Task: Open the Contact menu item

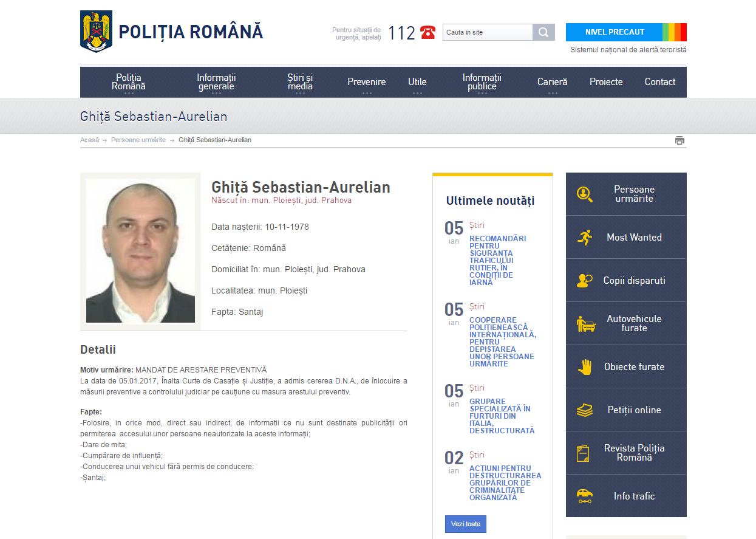Action: click(x=660, y=82)
